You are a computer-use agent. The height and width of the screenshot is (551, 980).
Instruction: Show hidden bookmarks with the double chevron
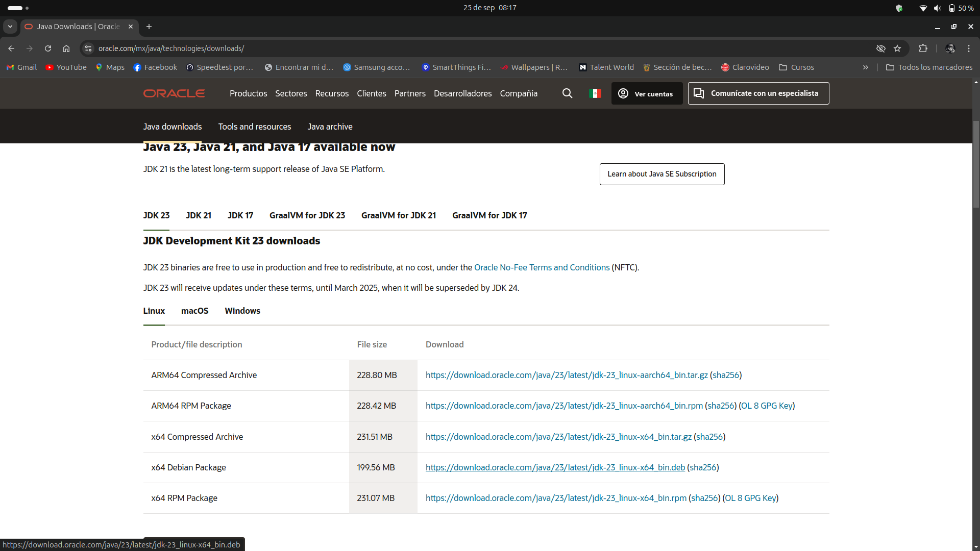click(x=866, y=67)
